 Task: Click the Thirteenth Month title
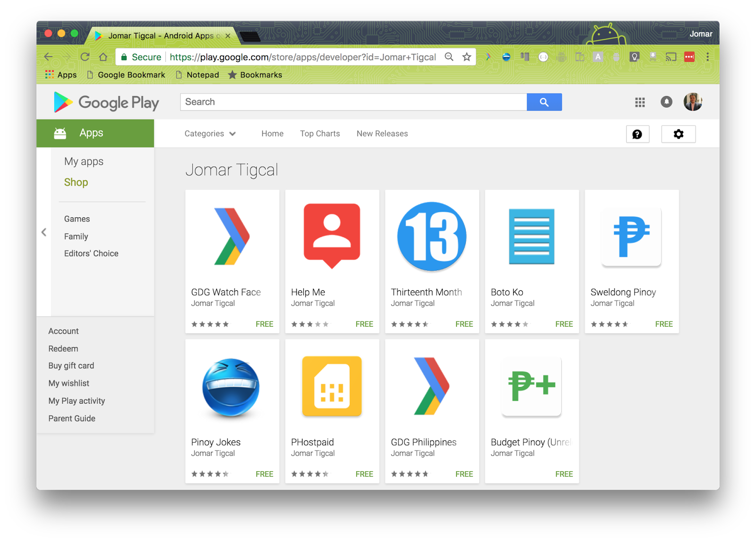[x=426, y=292]
